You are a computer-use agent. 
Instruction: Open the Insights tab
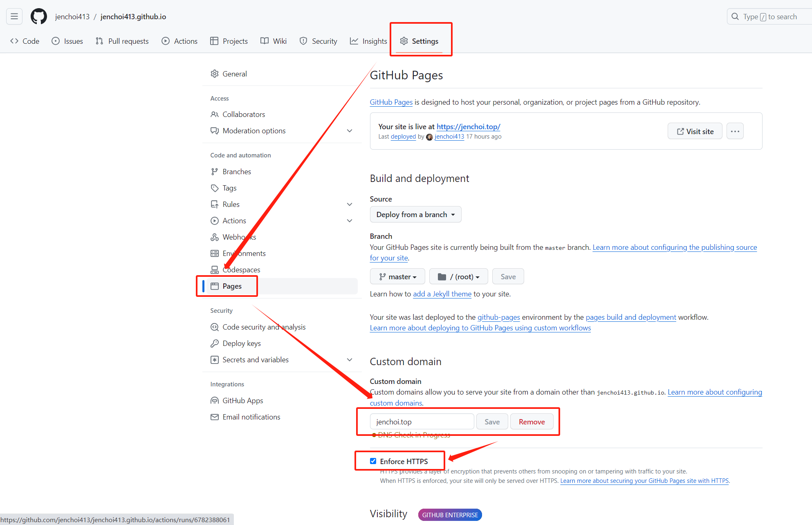click(x=368, y=41)
